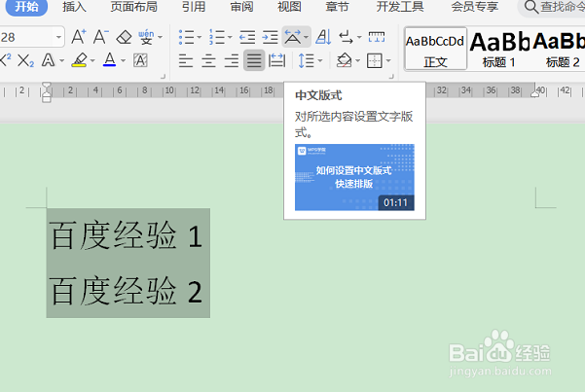Toggle show paragraph marks icon
The height and width of the screenshot is (392, 585).
click(346, 37)
